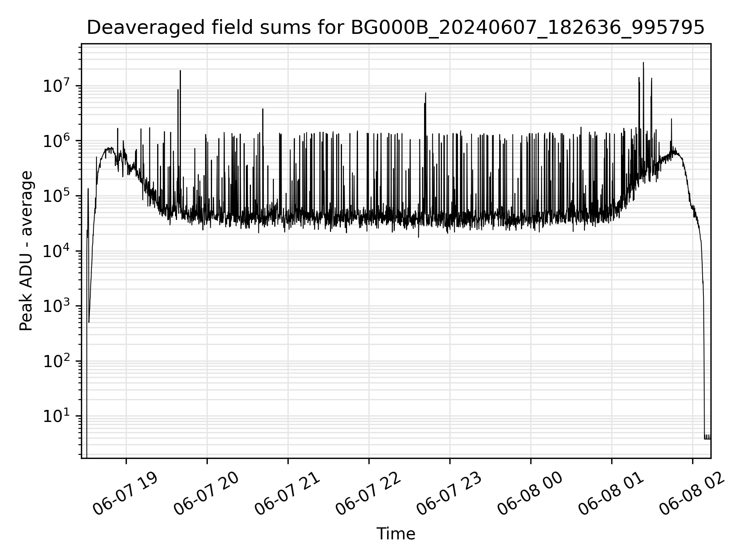Click the y tick label 10^6
The width and height of the screenshot is (747, 560).
(56, 140)
